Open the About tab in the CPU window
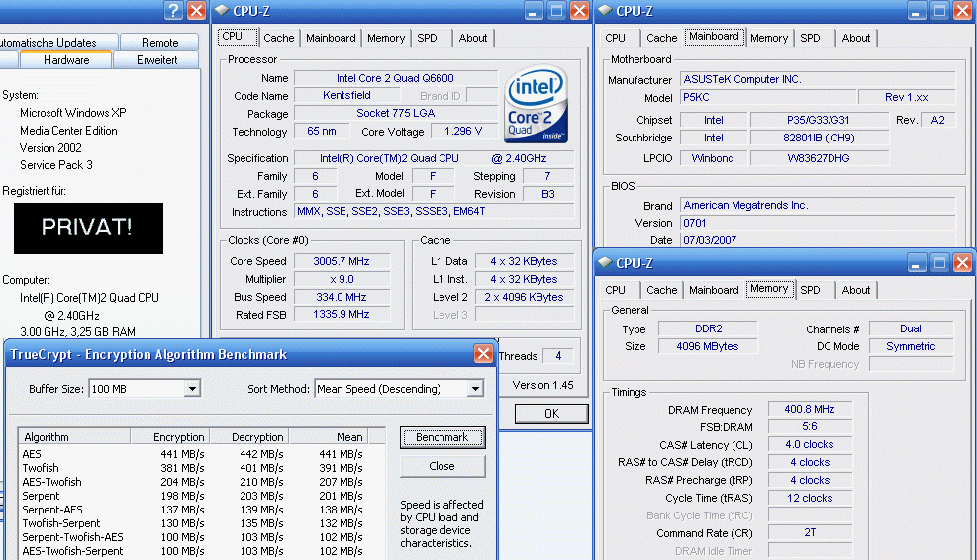977x560 pixels. (473, 38)
